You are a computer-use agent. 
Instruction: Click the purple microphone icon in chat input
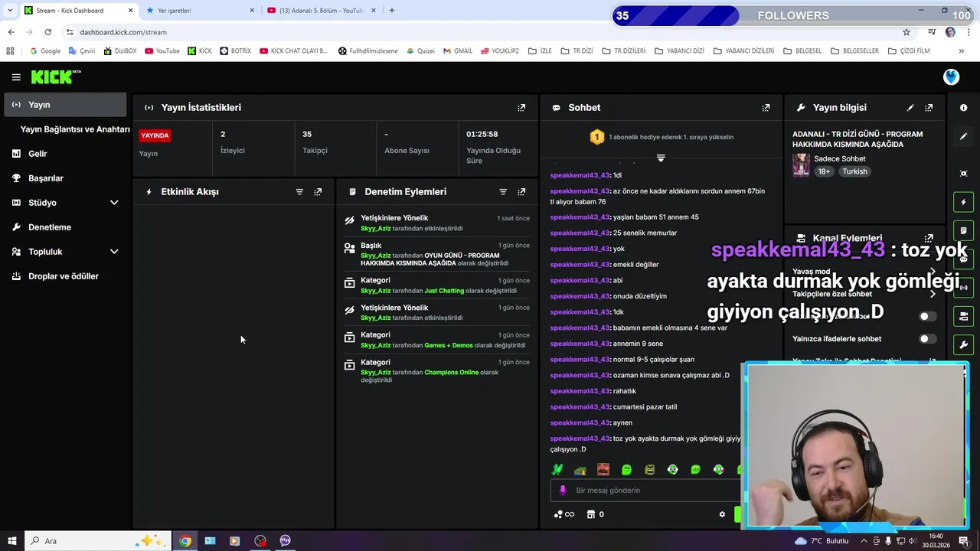(x=563, y=490)
